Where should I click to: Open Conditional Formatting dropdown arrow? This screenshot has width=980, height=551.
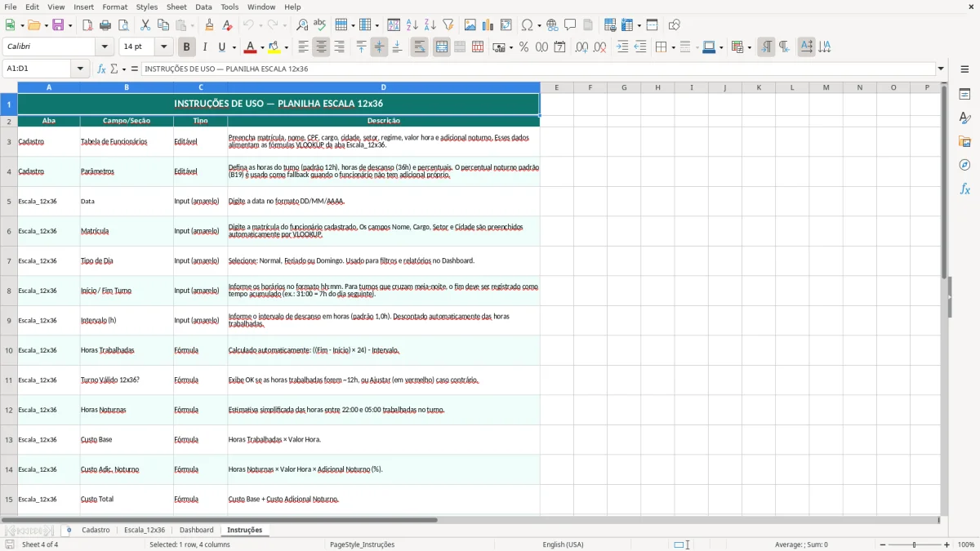tap(748, 47)
